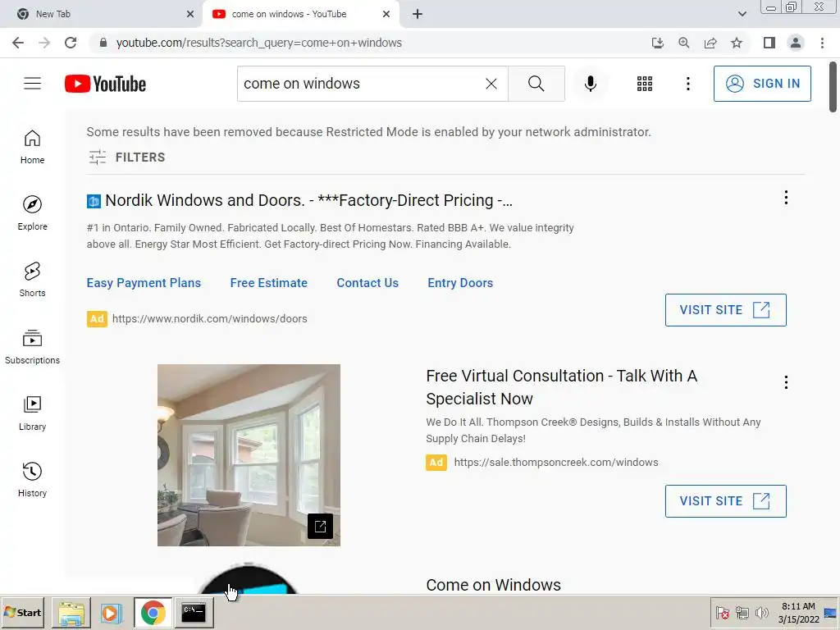Open the Thompson Creek ad options menu

tap(786, 382)
